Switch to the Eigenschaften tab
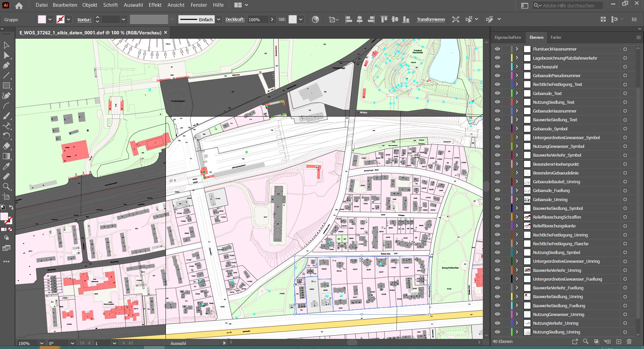The height and width of the screenshot is (349, 644). point(507,37)
